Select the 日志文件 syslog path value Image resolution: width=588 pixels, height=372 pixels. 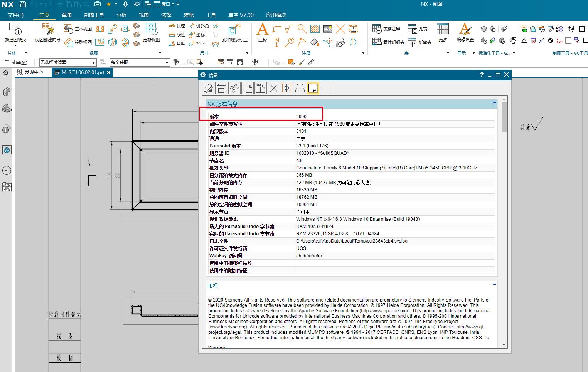(x=395, y=241)
